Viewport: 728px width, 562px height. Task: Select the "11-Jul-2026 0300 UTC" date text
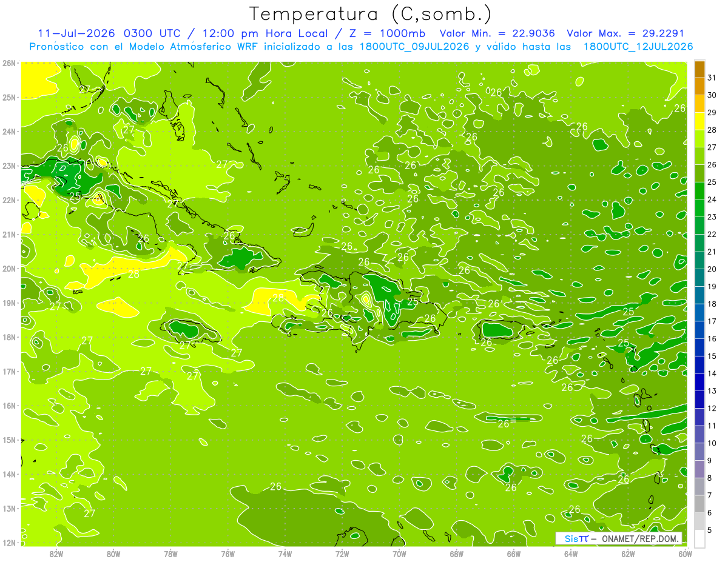pyautogui.click(x=109, y=33)
